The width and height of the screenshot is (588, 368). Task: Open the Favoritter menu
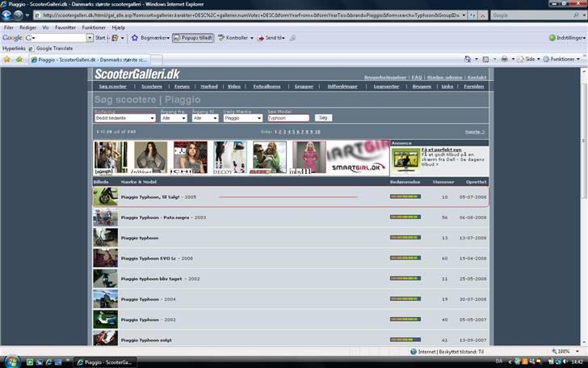pos(65,27)
